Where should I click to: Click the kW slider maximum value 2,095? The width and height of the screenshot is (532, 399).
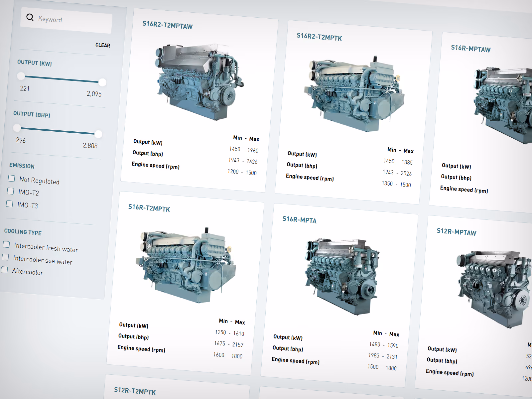94,94
